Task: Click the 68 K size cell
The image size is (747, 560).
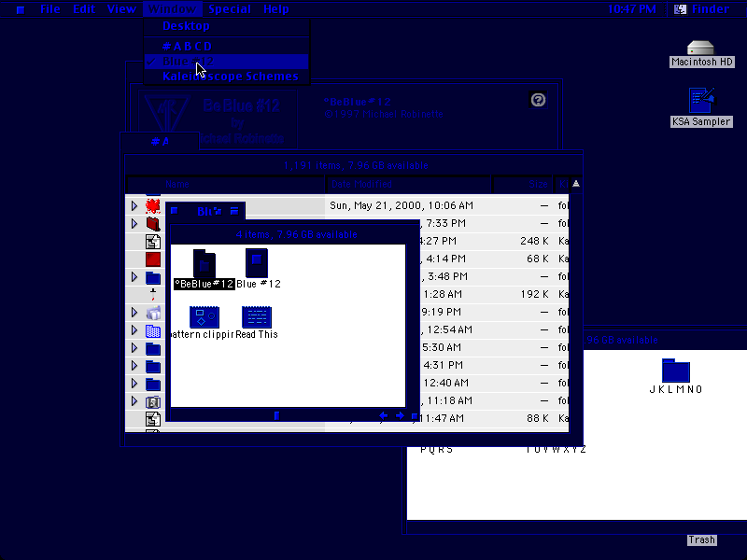Action: coord(538,259)
